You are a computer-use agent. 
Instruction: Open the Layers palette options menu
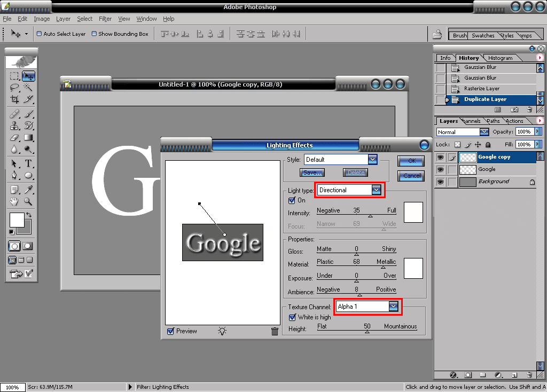(x=540, y=120)
